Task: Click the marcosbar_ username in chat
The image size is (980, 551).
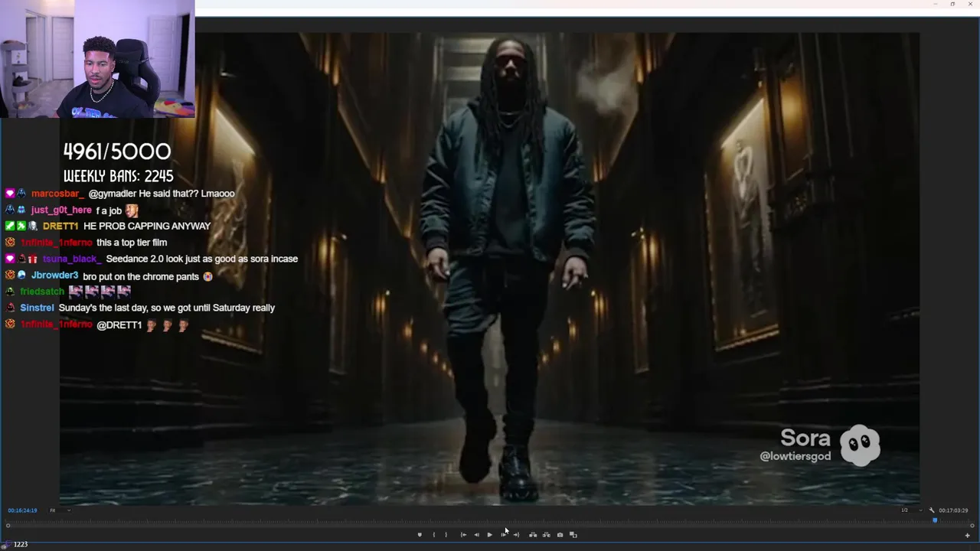Action: point(57,194)
